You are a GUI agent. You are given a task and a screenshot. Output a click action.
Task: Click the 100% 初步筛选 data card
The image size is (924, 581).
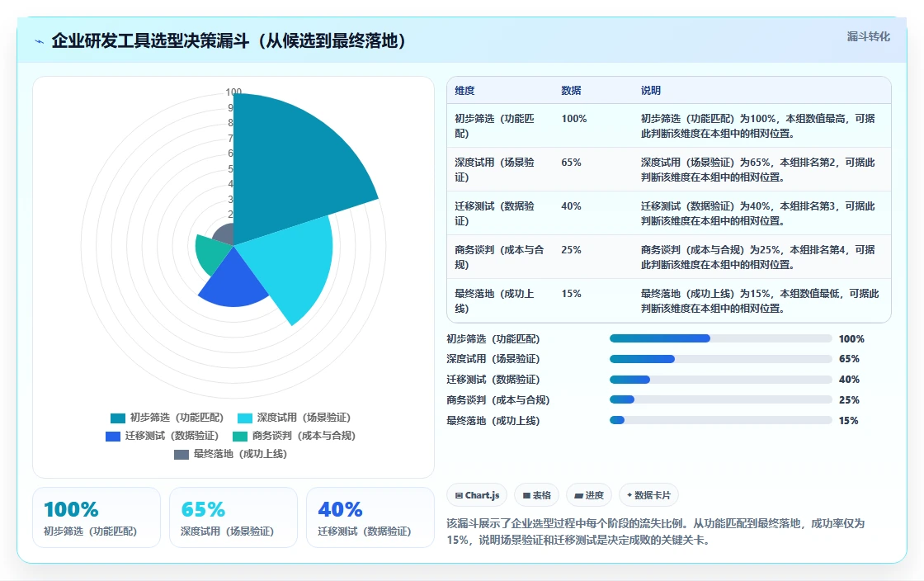[97, 517]
